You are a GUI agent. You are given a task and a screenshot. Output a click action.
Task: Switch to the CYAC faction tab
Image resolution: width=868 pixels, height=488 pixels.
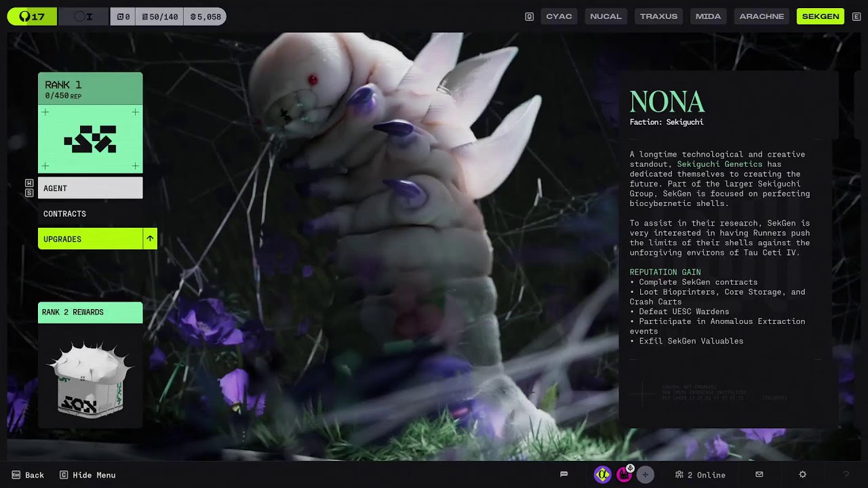559,16
